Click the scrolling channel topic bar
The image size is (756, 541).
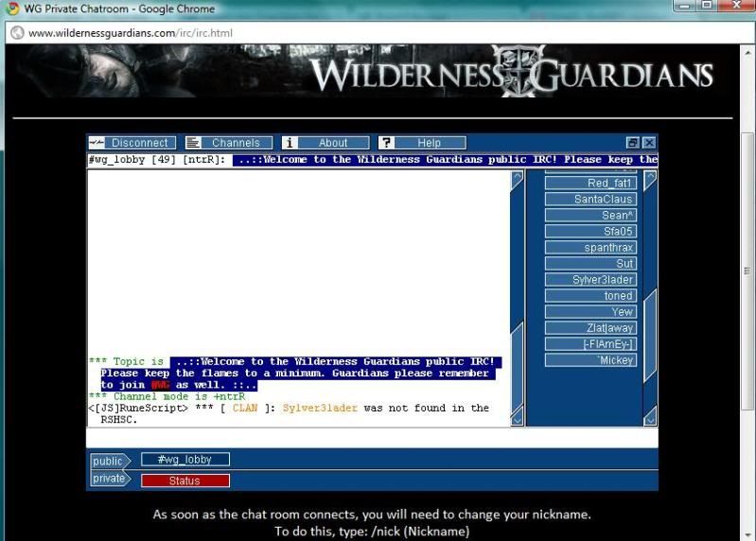click(x=372, y=160)
